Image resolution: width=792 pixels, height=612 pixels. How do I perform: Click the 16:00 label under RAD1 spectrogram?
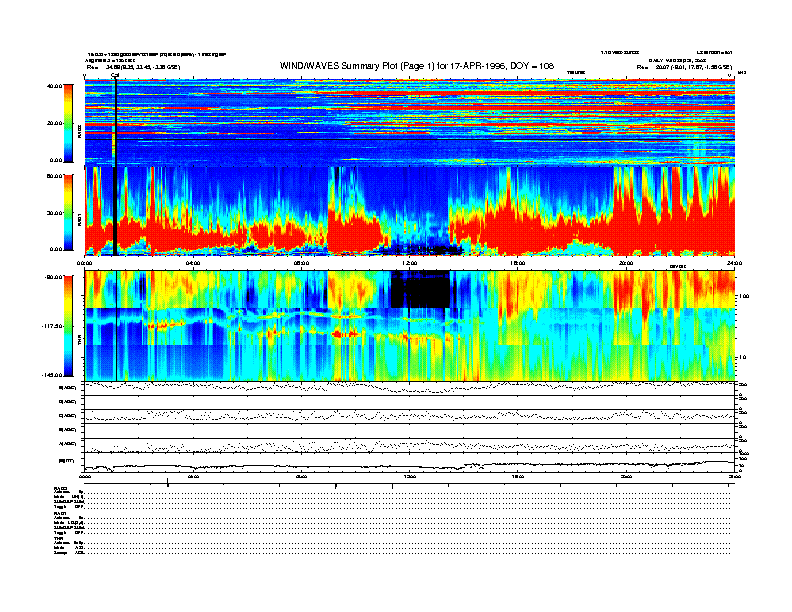[518, 263]
